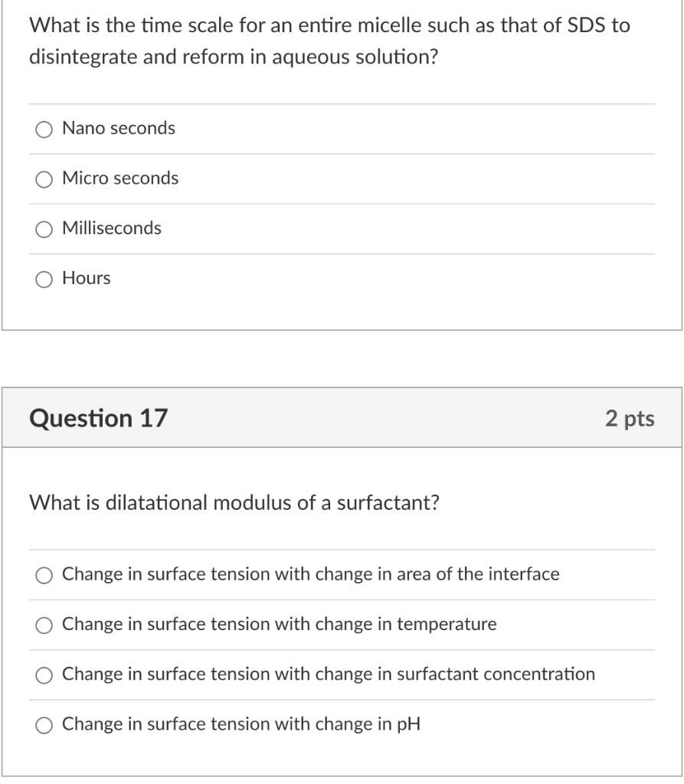Click the 2 pts score label
This screenshot has width=684, height=784.
click(x=630, y=418)
